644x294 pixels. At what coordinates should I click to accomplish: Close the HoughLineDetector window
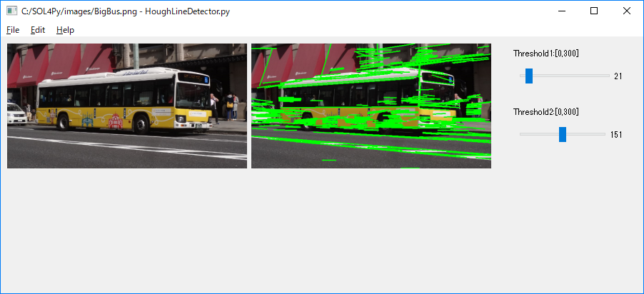point(627,11)
